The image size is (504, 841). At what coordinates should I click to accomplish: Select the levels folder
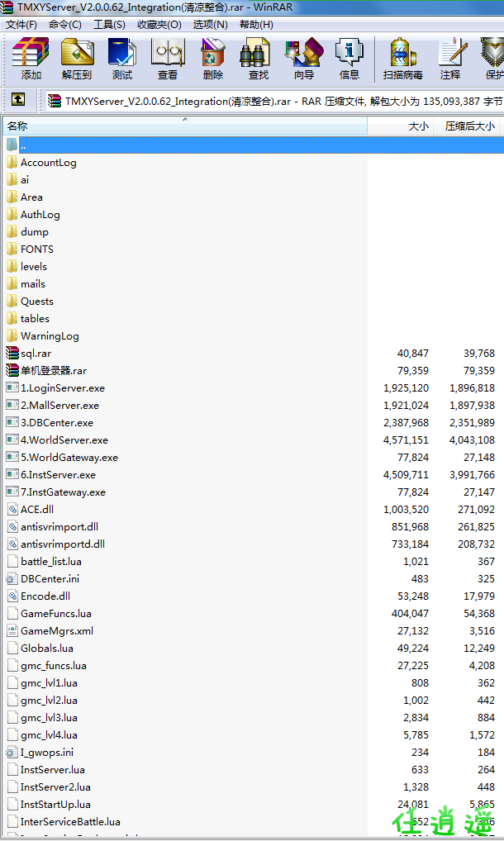[34, 266]
